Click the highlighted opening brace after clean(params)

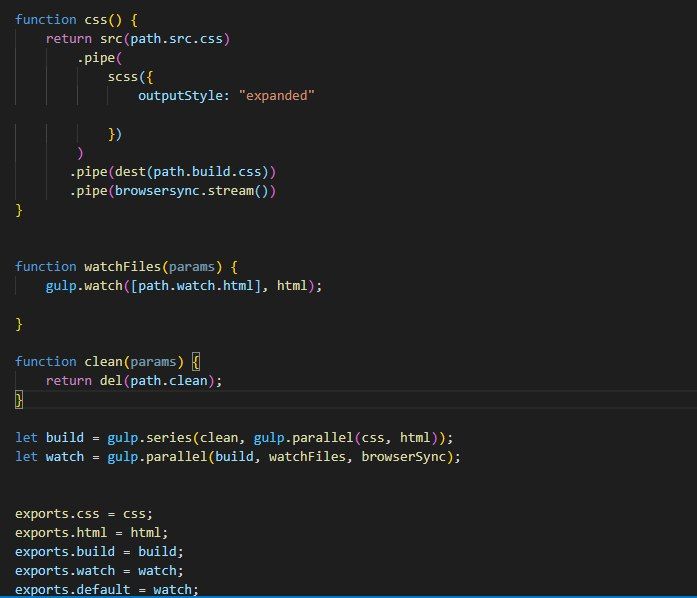click(196, 362)
